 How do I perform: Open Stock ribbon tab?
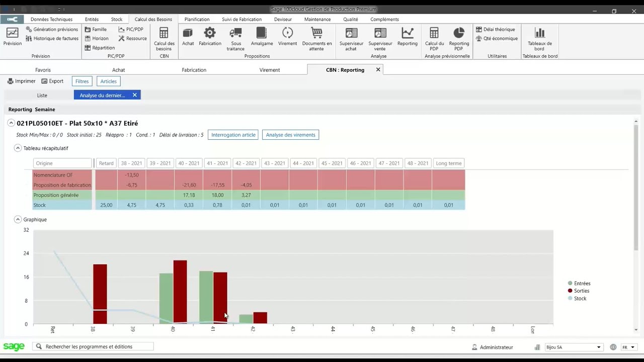click(117, 19)
